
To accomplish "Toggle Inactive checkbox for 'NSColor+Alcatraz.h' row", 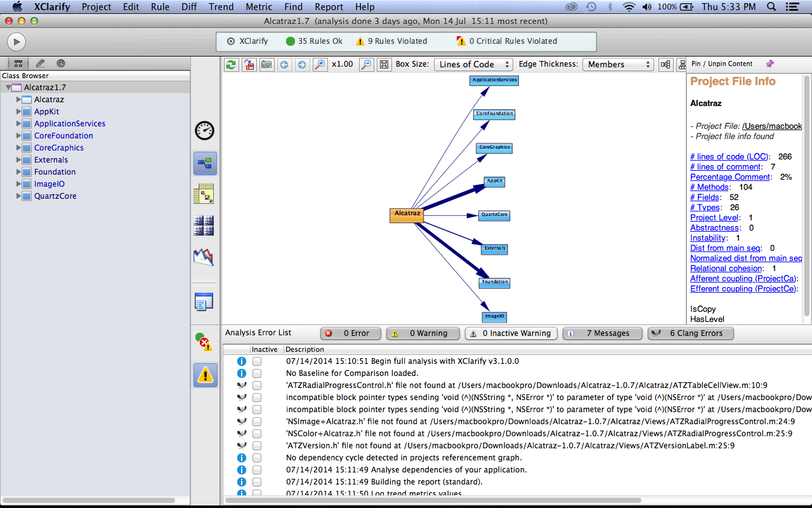I will pos(257,434).
